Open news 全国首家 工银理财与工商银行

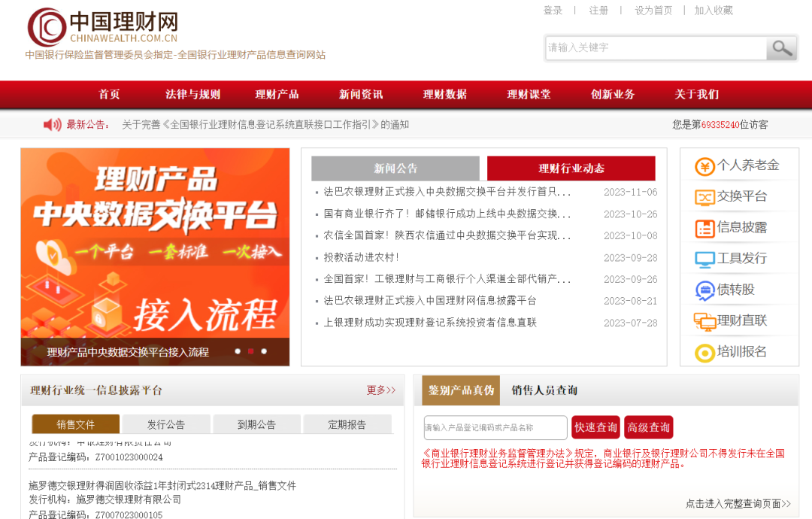tap(447, 279)
